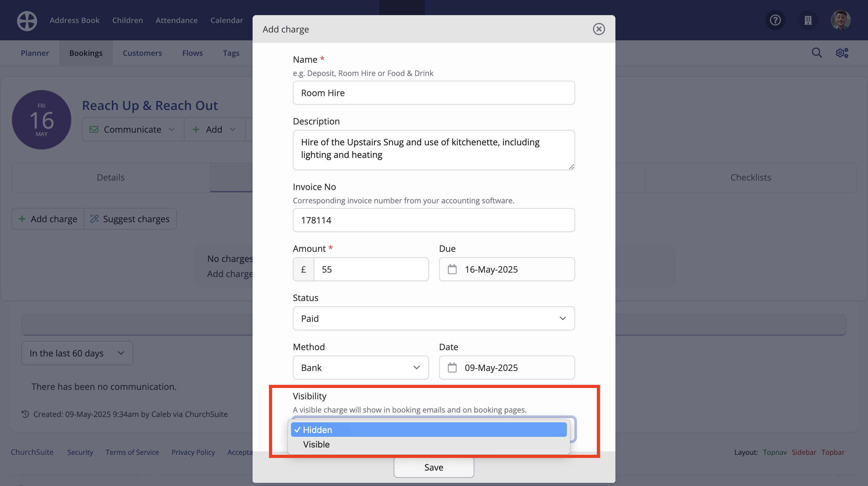Open the settings gears icon
The image size is (868, 486).
(842, 53)
